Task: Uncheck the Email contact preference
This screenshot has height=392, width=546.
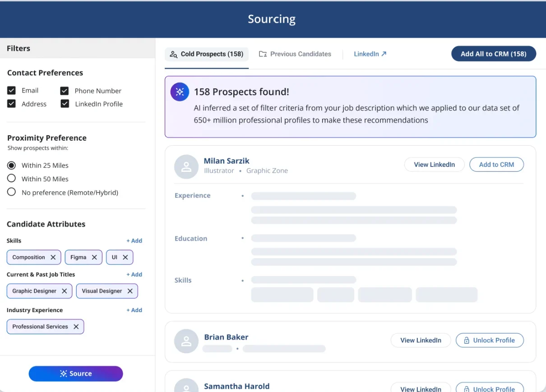Action: pyautogui.click(x=11, y=90)
